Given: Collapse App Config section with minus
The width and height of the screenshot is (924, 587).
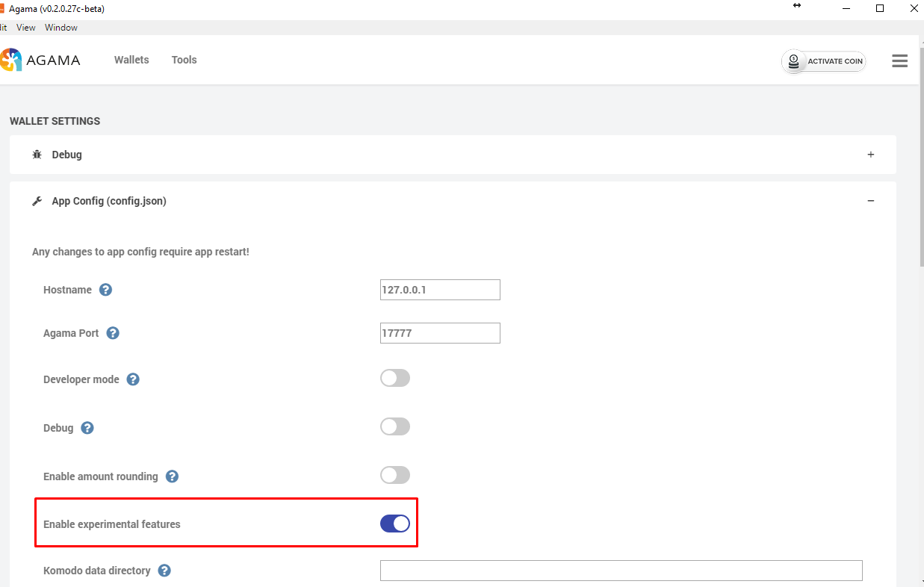Looking at the screenshot, I should pyautogui.click(x=870, y=201).
